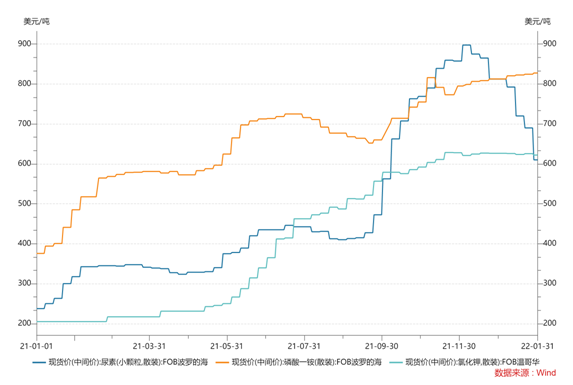
Task: Click the 200 tick on right axis
Action: click(550, 323)
